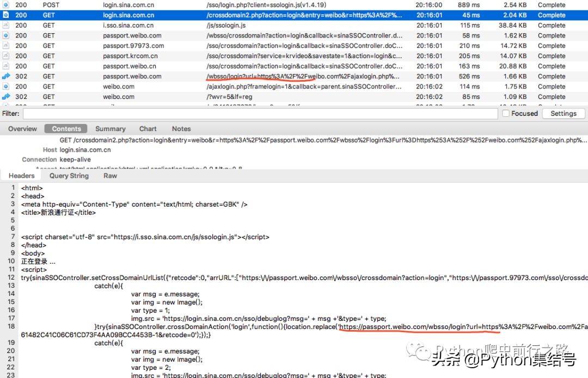
Task: Show the Raw request tab
Action: (110, 176)
